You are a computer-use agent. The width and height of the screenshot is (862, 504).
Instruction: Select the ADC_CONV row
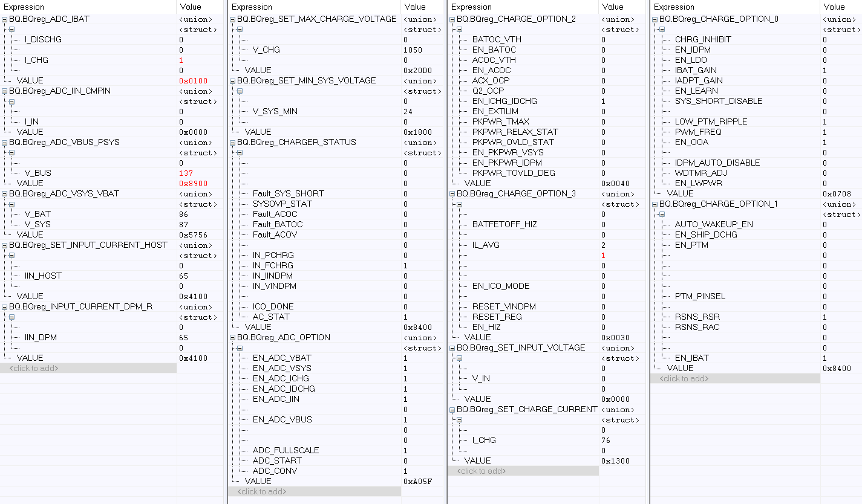click(337, 471)
